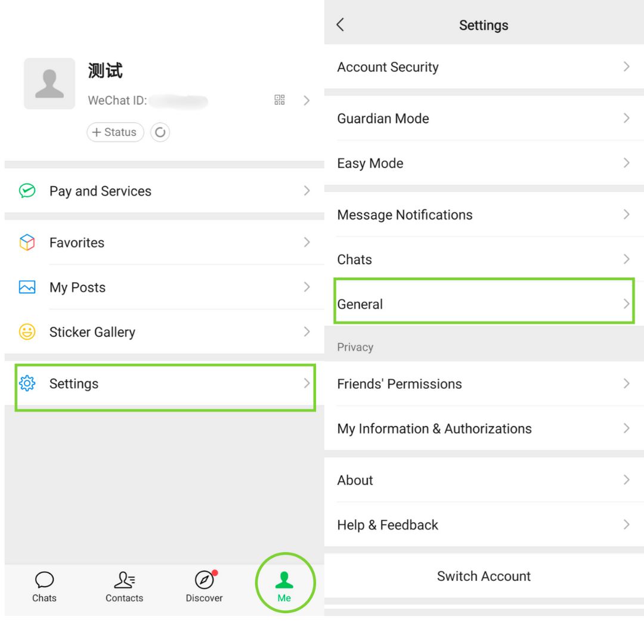Viewport: 644px width, 644px height.
Task: Add a status with the Status pill
Action: pos(115,132)
